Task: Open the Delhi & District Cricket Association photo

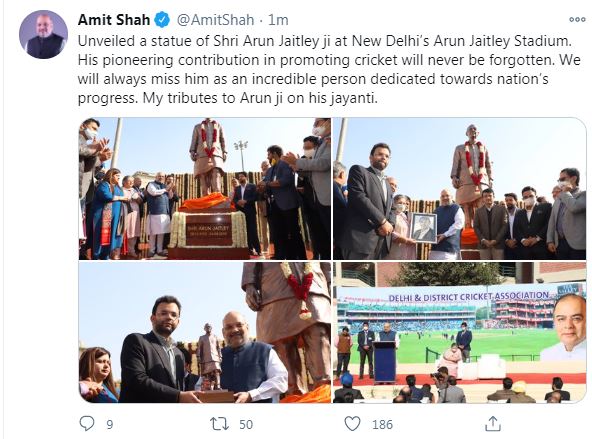Action: pyautogui.click(x=459, y=333)
